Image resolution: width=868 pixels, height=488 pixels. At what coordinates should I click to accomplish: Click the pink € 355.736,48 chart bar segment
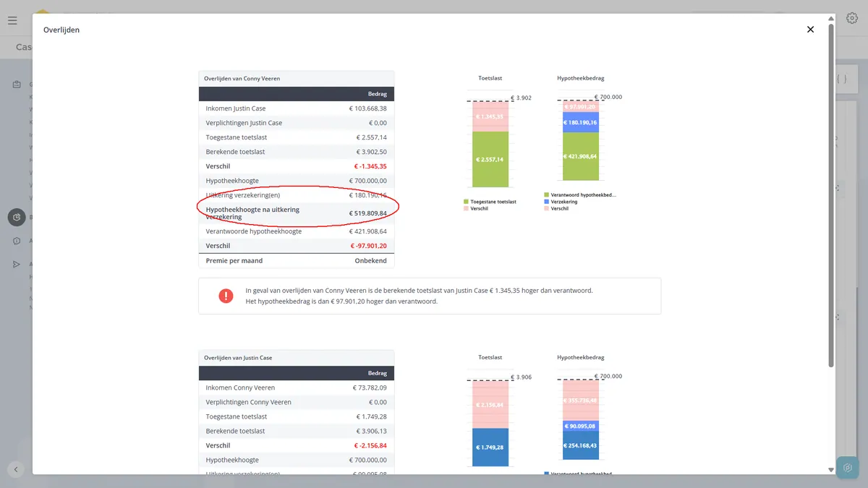pyautogui.click(x=581, y=401)
